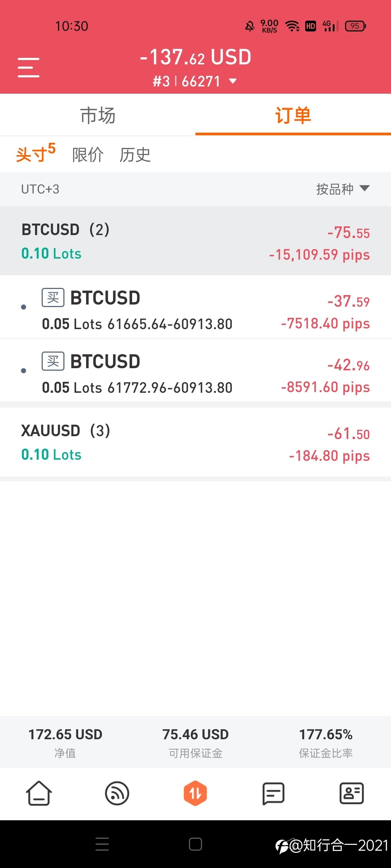
Task: Select the 订单 tab
Action: click(293, 115)
